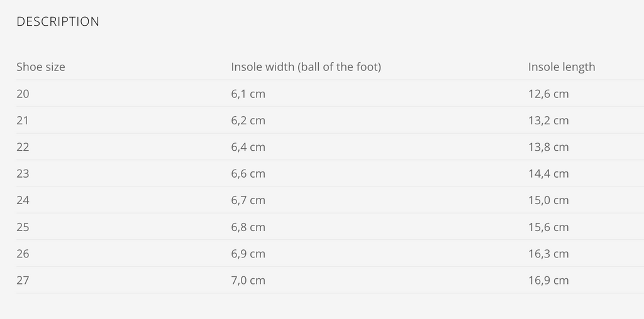
Task: Click the Insole length column header
Action: coord(561,67)
